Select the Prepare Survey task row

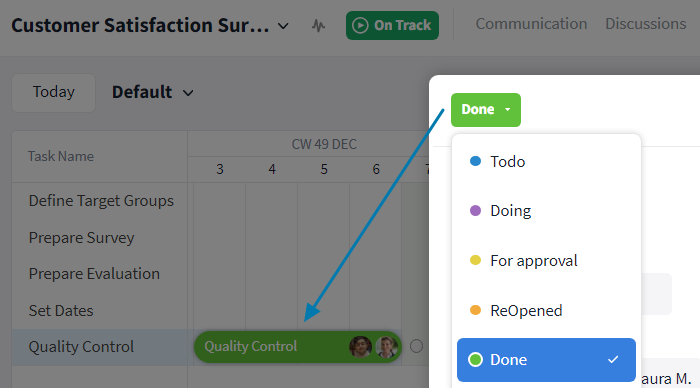[x=100, y=238]
